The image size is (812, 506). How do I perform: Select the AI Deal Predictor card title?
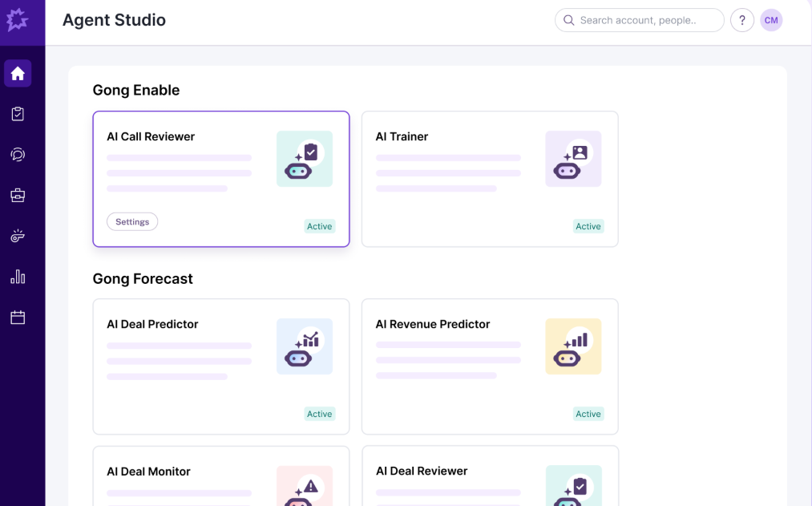pos(152,324)
